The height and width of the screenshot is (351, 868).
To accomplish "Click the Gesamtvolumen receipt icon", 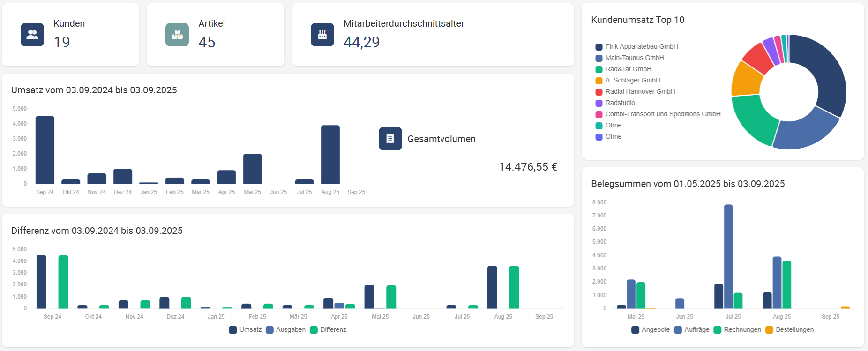I will (x=390, y=139).
